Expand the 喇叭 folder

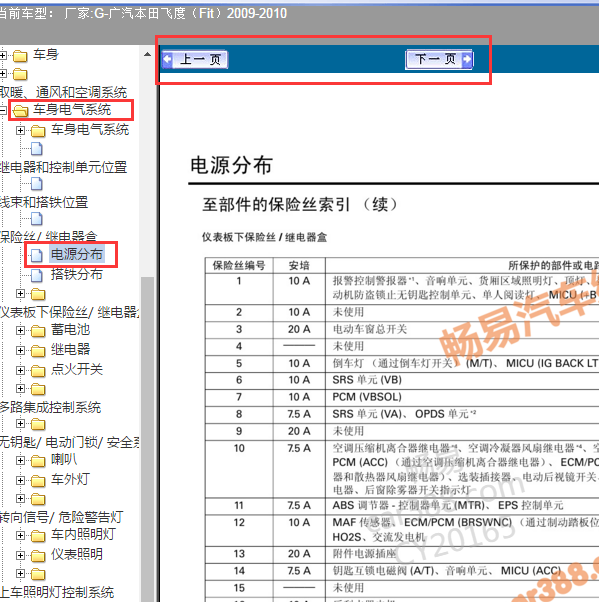pos(20,460)
